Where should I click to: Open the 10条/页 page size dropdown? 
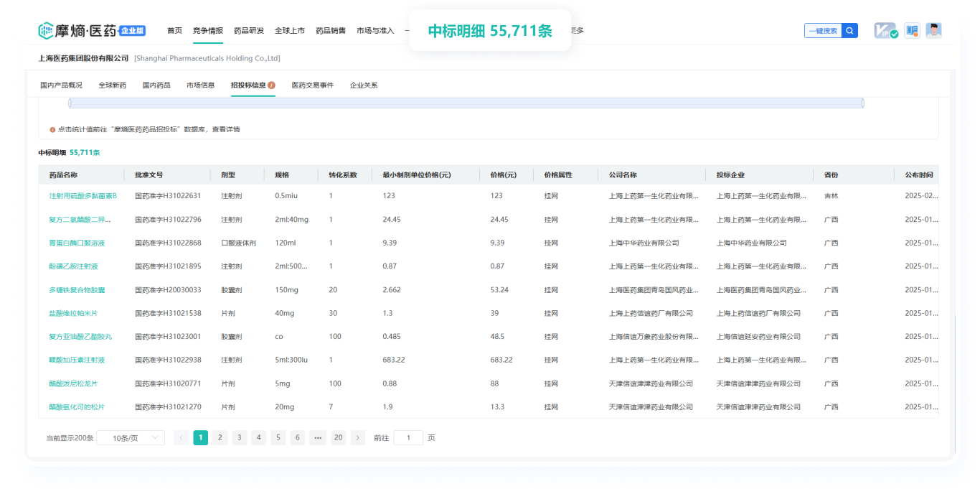pos(131,438)
